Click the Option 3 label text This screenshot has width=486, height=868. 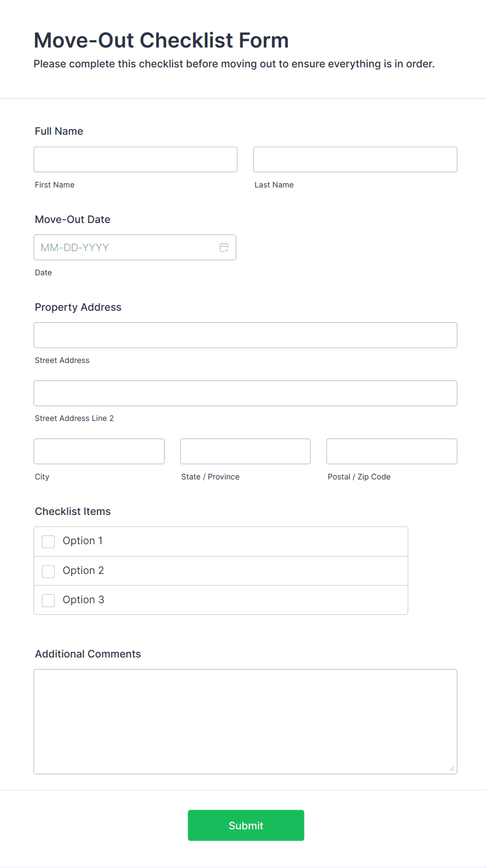tap(84, 600)
